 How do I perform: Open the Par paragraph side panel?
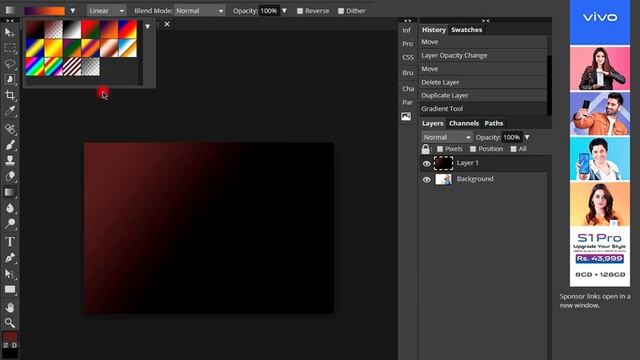click(407, 102)
